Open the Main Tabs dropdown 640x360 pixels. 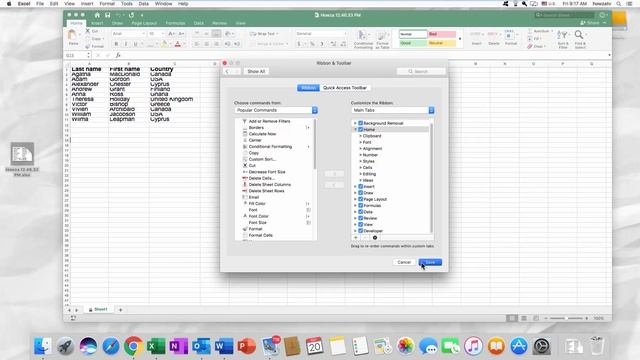(x=393, y=110)
